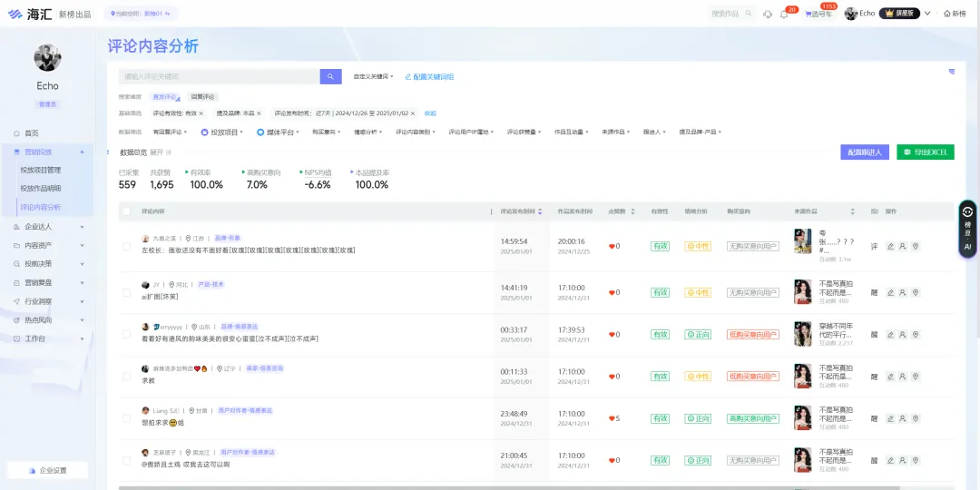
Task: Collapse the 营销投放 sidebar menu
Action: 48,152
